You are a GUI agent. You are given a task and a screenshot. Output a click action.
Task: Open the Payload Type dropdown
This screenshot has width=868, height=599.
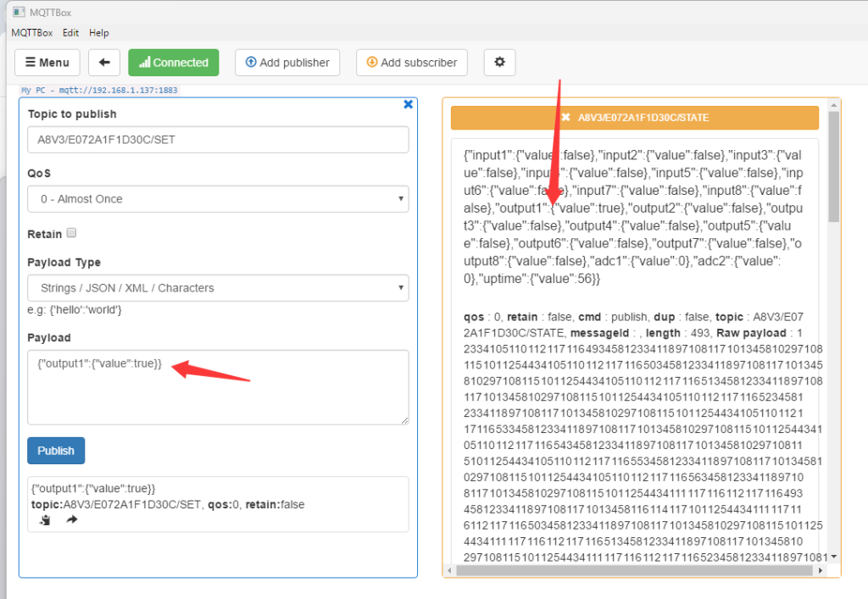coord(218,288)
